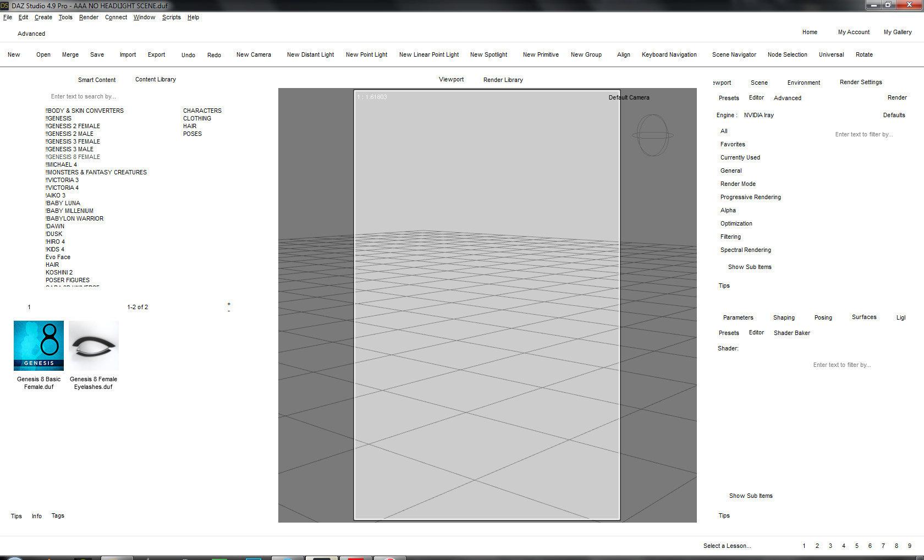
Task: Select the Genesis 8 Female Eyelashes.duf thumbnail
Action: click(94, 345)
